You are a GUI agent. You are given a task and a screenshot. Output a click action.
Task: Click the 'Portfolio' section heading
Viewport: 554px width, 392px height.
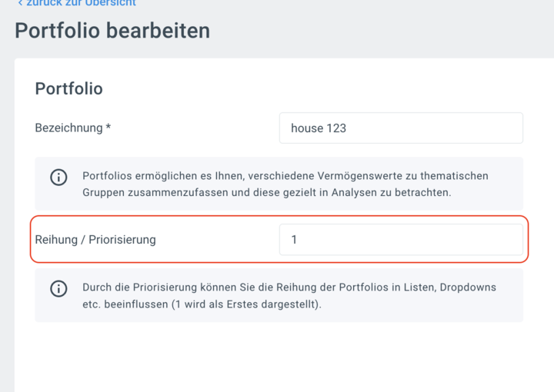[68, 88]
